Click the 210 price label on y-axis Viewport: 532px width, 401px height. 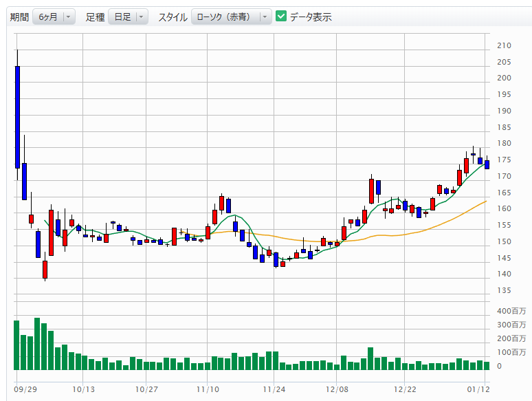click(x=503, y=46)
